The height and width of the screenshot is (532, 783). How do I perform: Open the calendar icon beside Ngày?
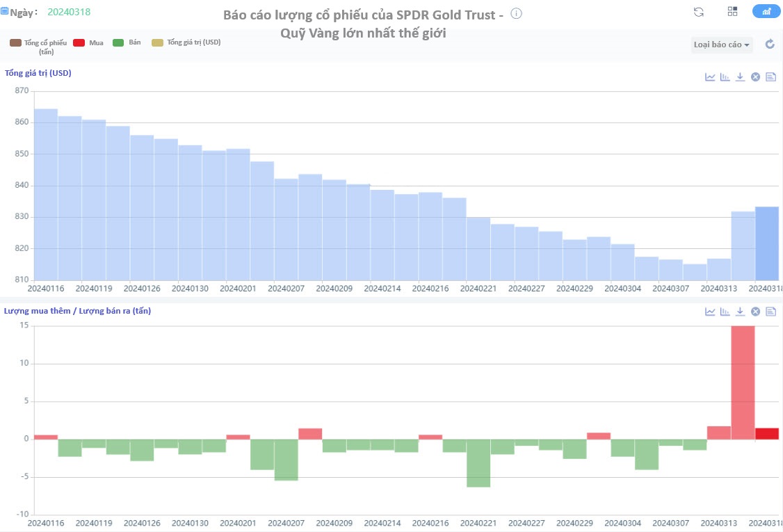pos(4,11)
